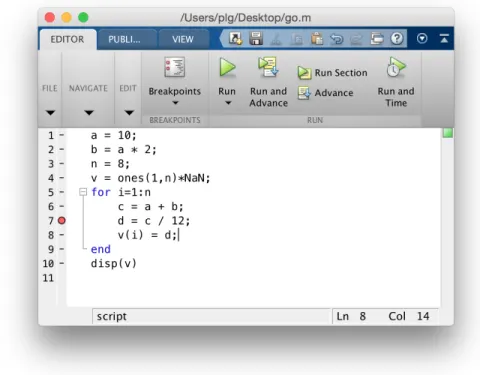Save the file with the floppy disk icon
Image resolution: width=480 pixels, height=375 pixels.
pyautogui.click(x=256, y=39)
